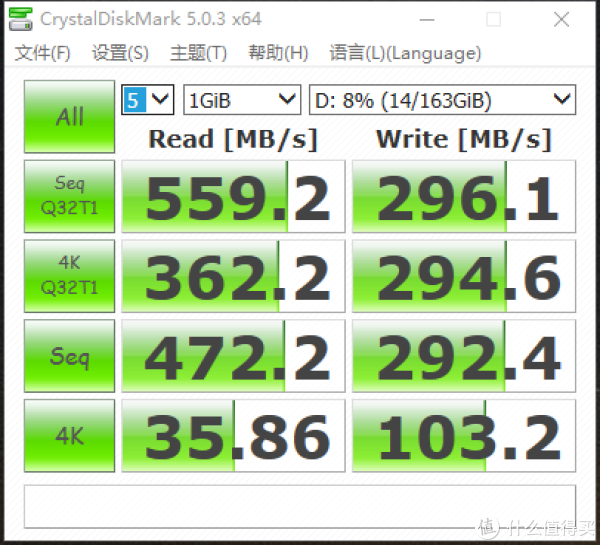Open the test count dropdown showing 5
The height and width of the screenshot is (545, 600).
(x=148, y=100)
